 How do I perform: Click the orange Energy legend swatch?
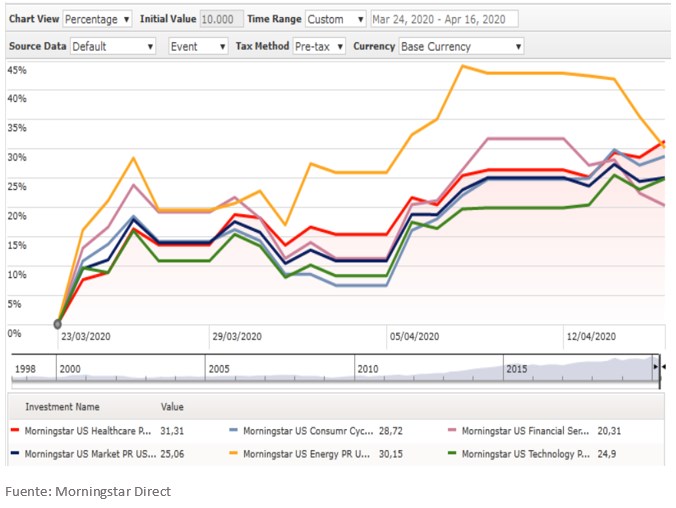pyautogui.click(x=234, y=454)
